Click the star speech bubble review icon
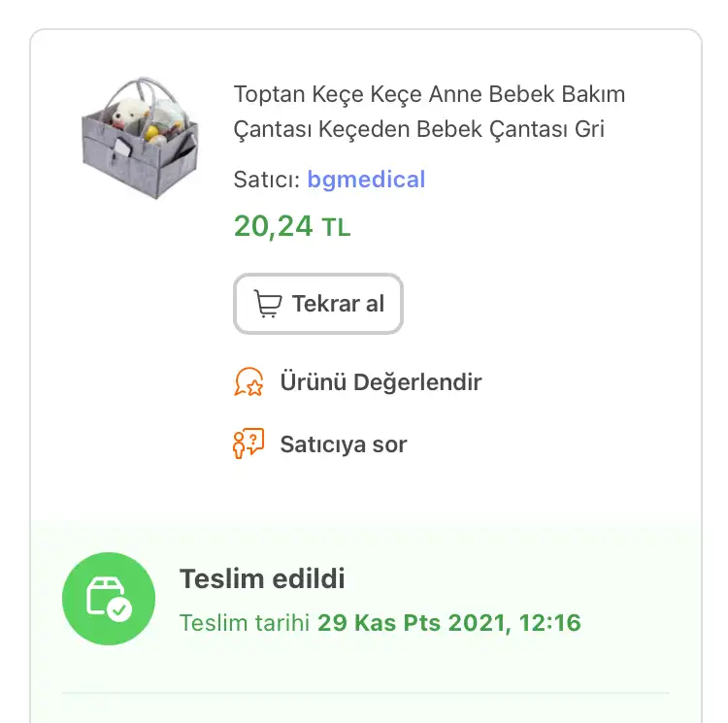 [249, 382]
